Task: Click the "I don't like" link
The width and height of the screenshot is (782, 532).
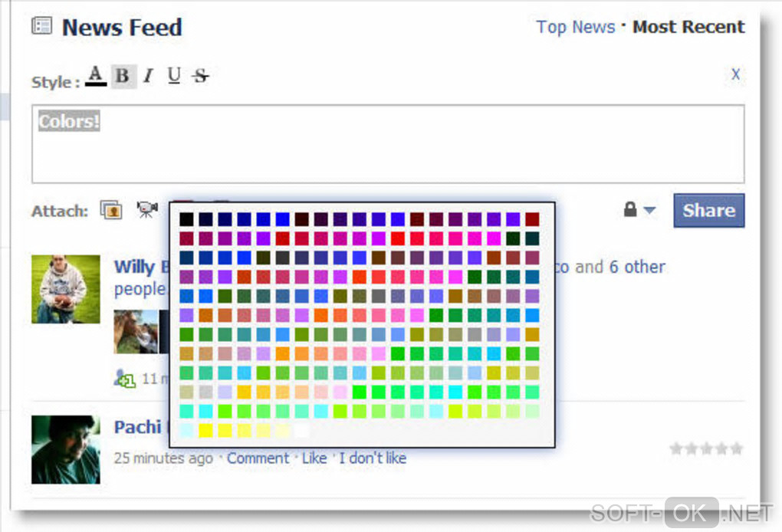Action: 373,458
